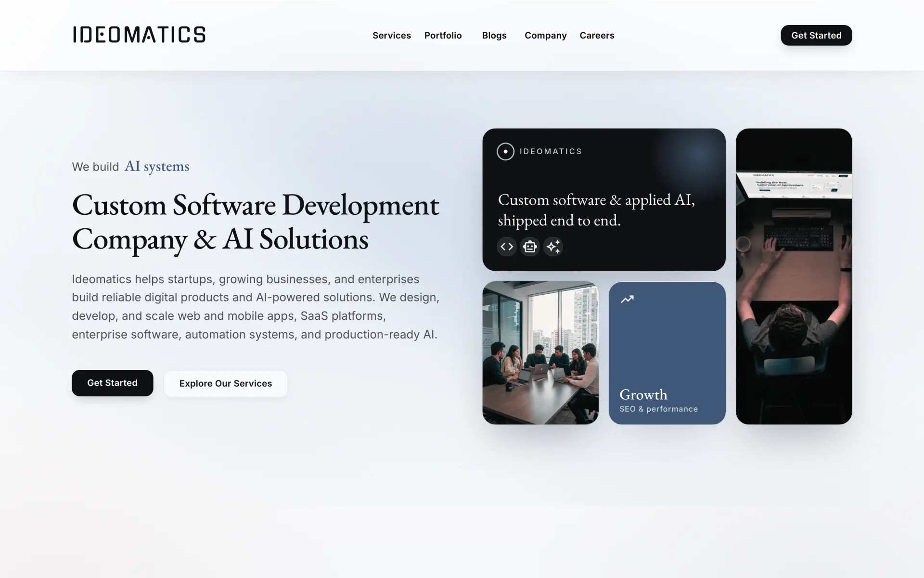Open the Portfolio nav item
Image resolution: width=924 pixels, height=578 pixels.
click(x=443, y=35)
